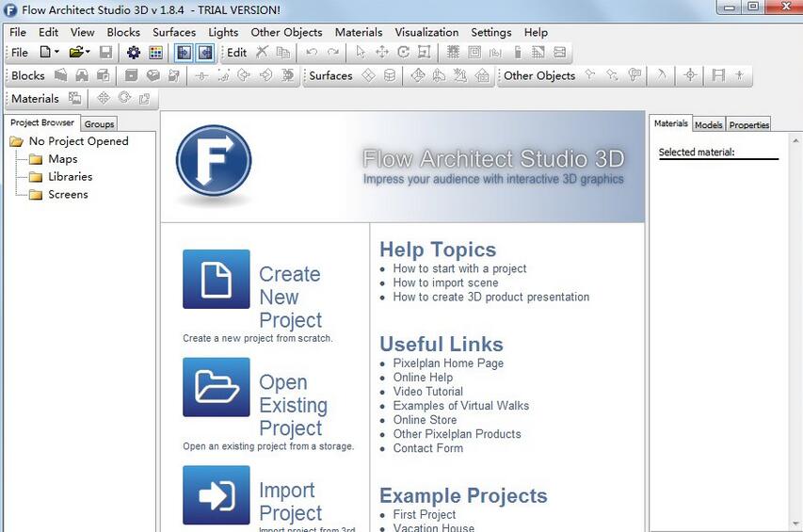Click the nested squares icon in Edit toolbar
803x532 pixels.
click(x=474, y=52)
